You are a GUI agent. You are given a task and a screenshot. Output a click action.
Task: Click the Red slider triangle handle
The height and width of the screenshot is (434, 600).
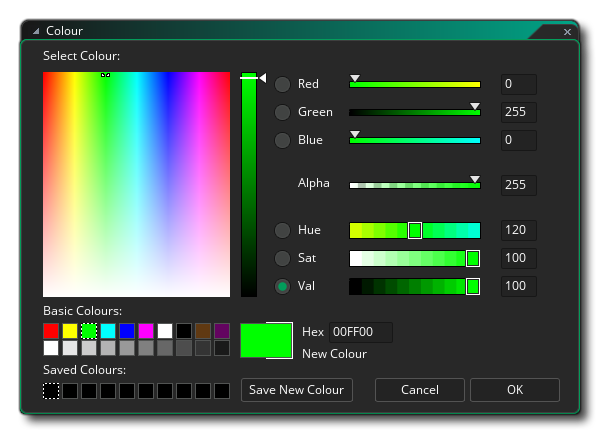pyautogui.click(x=355, y=78)
